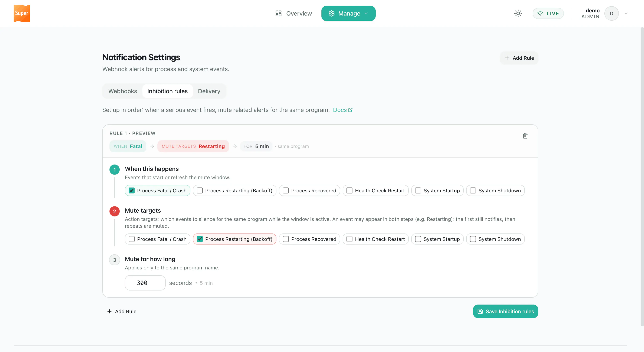Click the 'Notification Settings' title

141,57
